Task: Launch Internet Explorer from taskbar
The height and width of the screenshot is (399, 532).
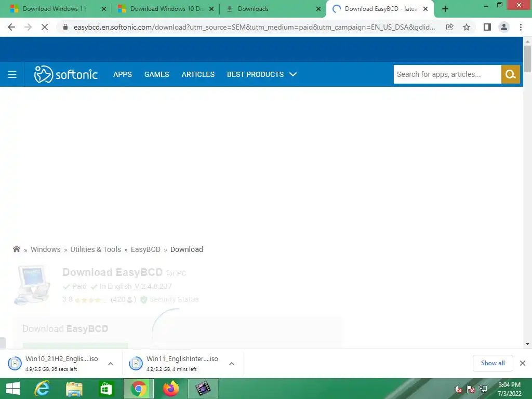Action: coord(42,389)
